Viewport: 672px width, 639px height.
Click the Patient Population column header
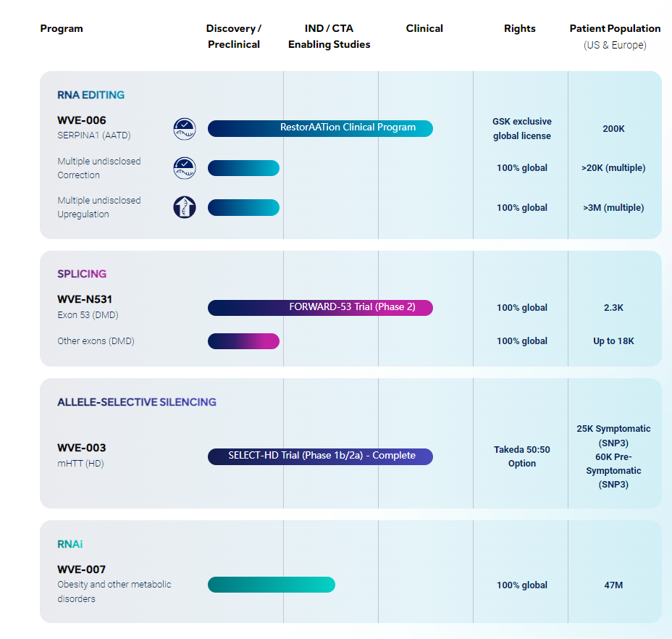coord(615,29)
